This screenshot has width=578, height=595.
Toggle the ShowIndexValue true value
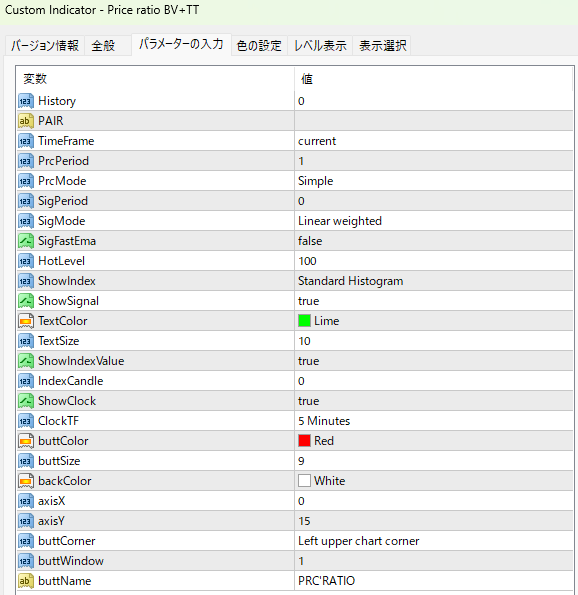pyautogui.click(x=434, y=361)
